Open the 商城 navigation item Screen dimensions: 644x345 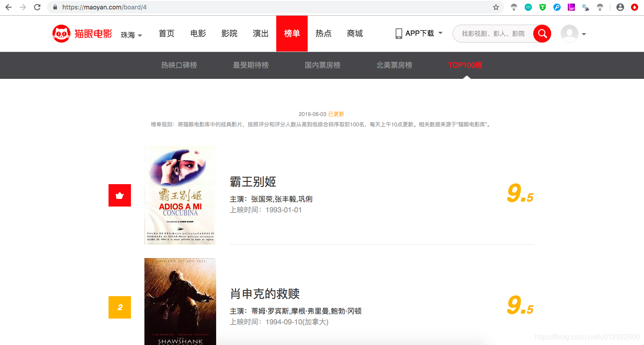355,34
